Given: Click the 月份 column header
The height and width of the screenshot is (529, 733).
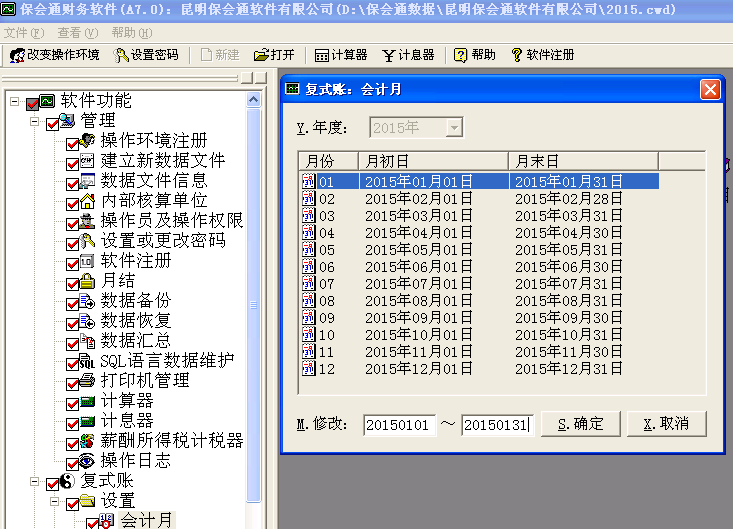Looking at the screenshot, I should (329, 161).
